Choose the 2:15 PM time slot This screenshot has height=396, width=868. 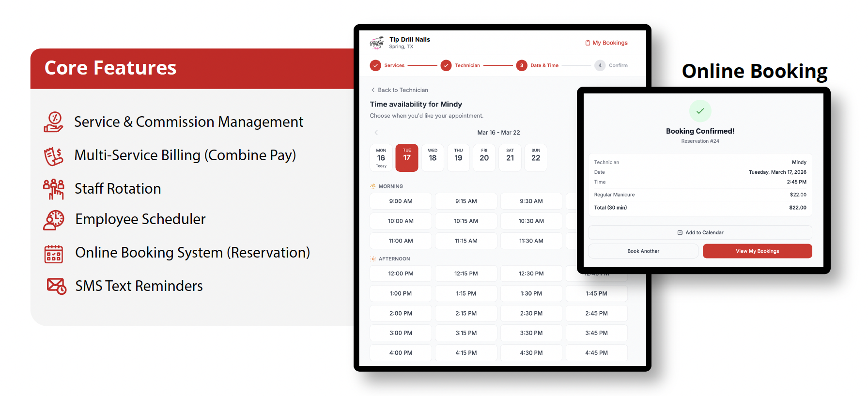pyautogui.click(x=466, y=313)
